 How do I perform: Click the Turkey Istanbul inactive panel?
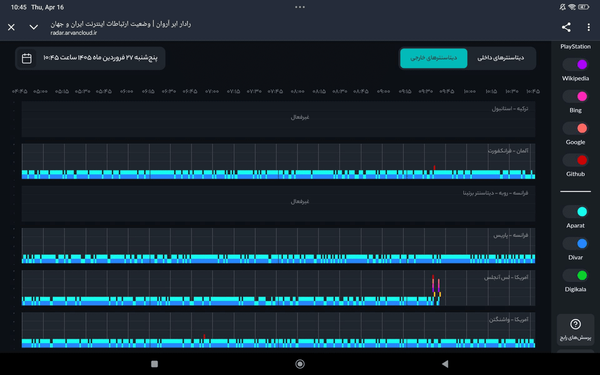tap(278, 119)
